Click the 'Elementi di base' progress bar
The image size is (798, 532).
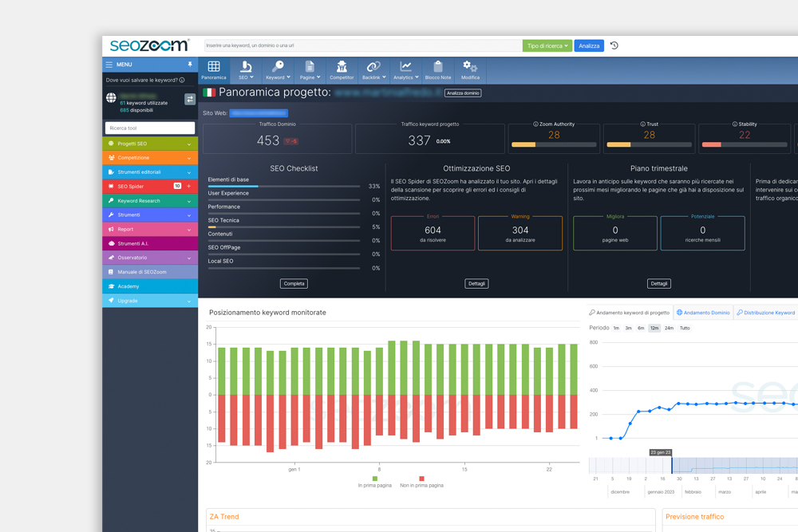pos(284,186)
